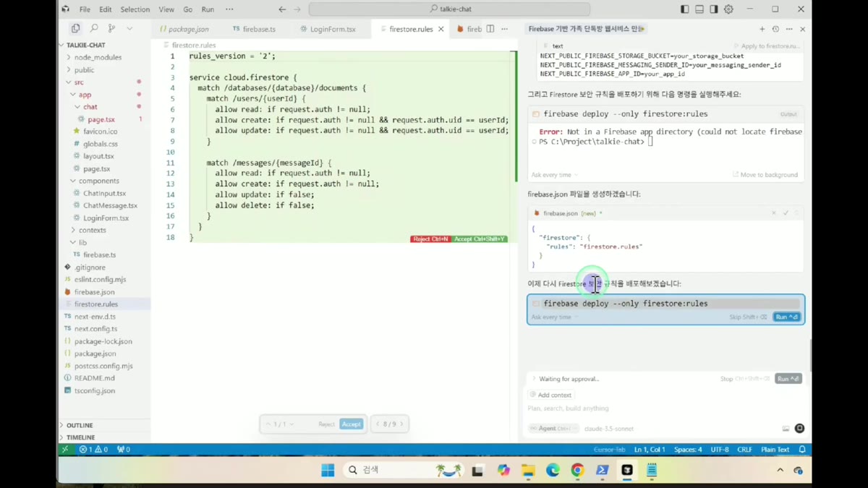Open Microsoft Edge from the taskbar
Image resolution: width=868 pixels, height=488 pixels.
point(553,470)
